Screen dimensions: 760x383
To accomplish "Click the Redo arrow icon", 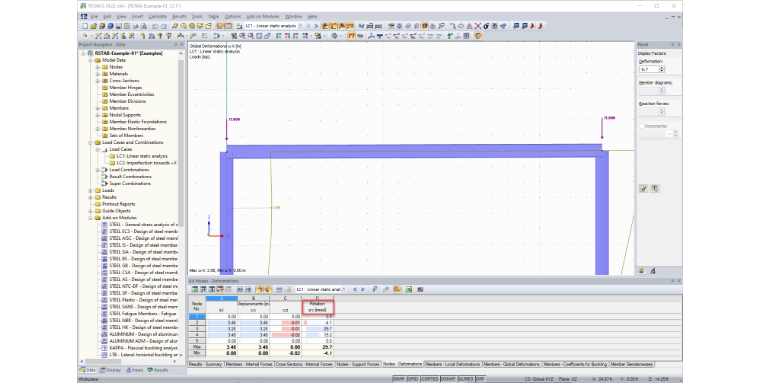I will [164, 26].
